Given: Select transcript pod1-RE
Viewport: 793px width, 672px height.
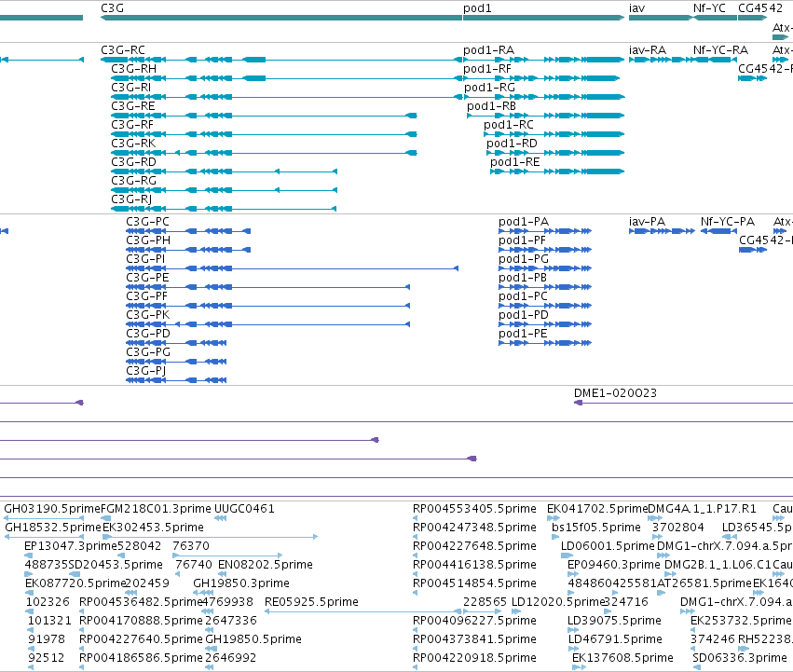Looking at the screenshot, I should point(514,162).
